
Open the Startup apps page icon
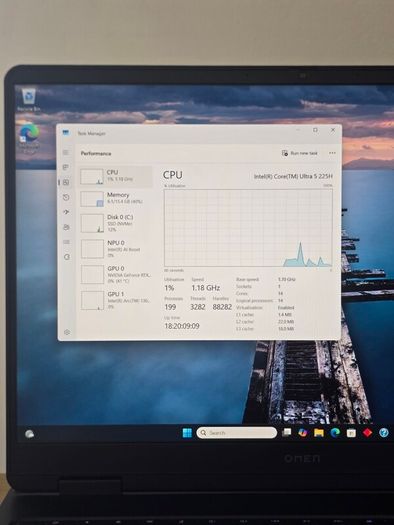(66, 212)
